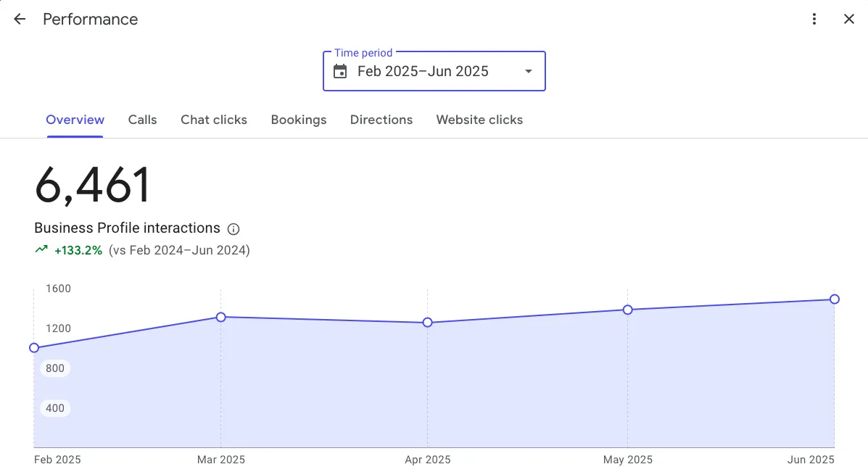Viewport: 868px width, 472px height.
Task: Click the +133.2% change value
Action: [78, 251]
